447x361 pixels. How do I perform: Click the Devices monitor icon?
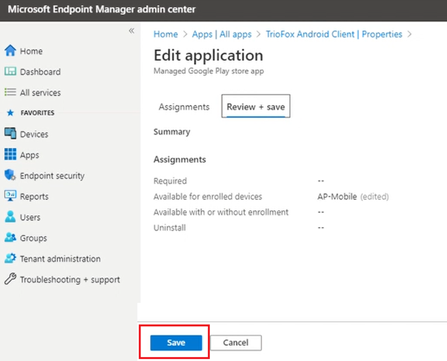click(x=10, y=133)
